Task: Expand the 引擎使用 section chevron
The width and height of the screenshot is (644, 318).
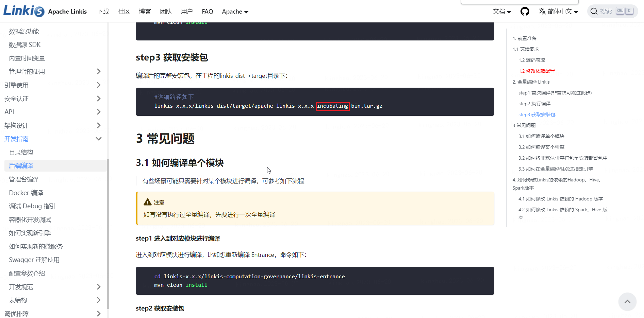Action: point(99,85)
